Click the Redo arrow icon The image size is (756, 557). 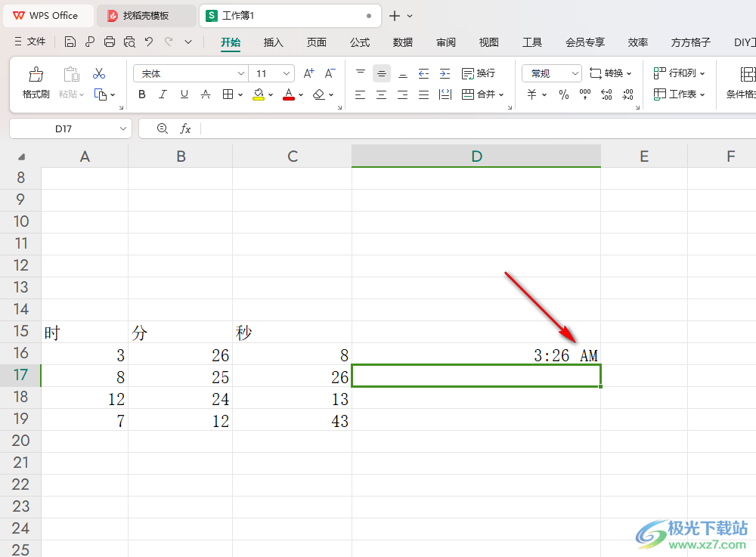tap(169, 42)
